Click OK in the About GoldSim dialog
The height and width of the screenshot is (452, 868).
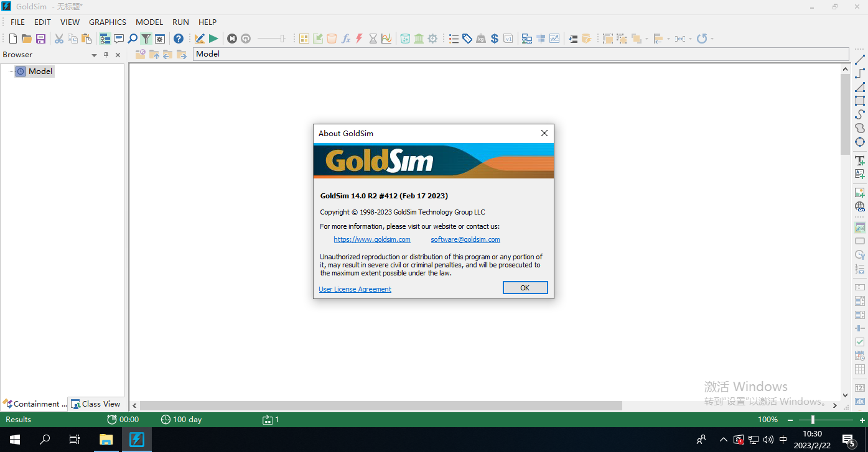[525, 288]
